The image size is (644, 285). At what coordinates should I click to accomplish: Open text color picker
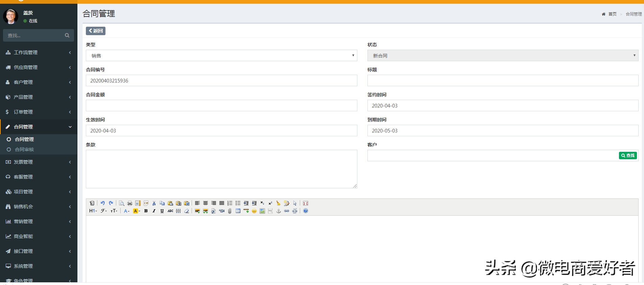tap(126, 211)
